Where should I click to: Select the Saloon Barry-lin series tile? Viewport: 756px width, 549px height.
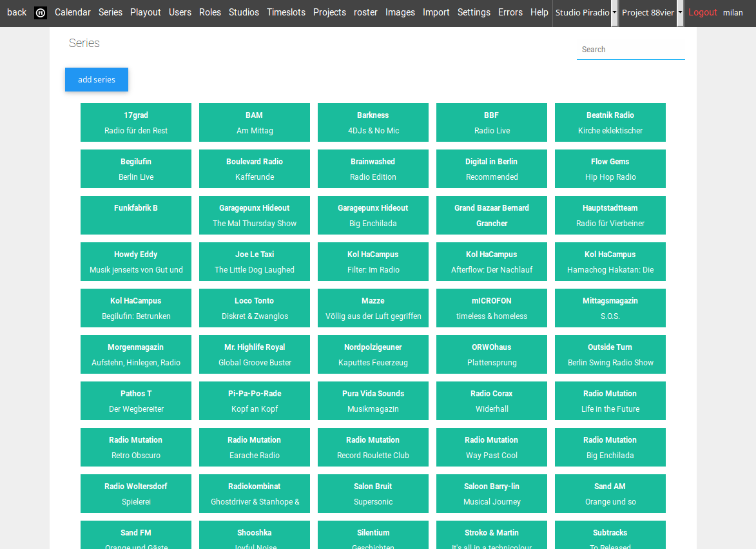492,494
